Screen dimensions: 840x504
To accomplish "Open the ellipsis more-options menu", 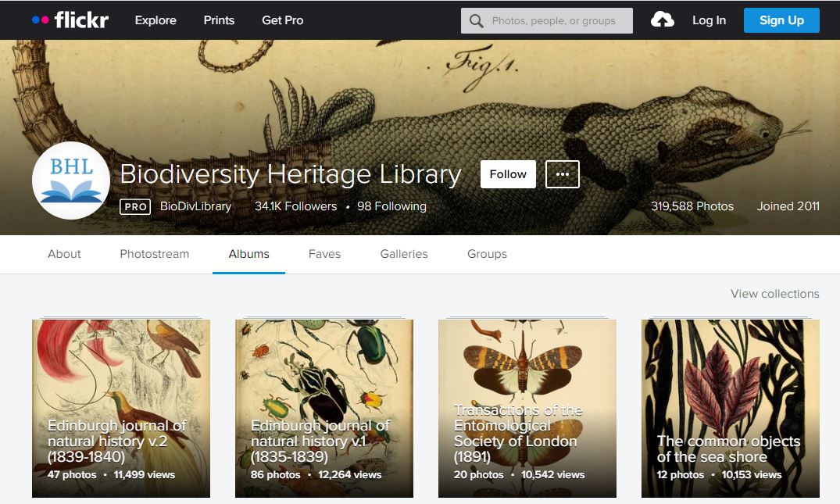I will tap(562, 173).
